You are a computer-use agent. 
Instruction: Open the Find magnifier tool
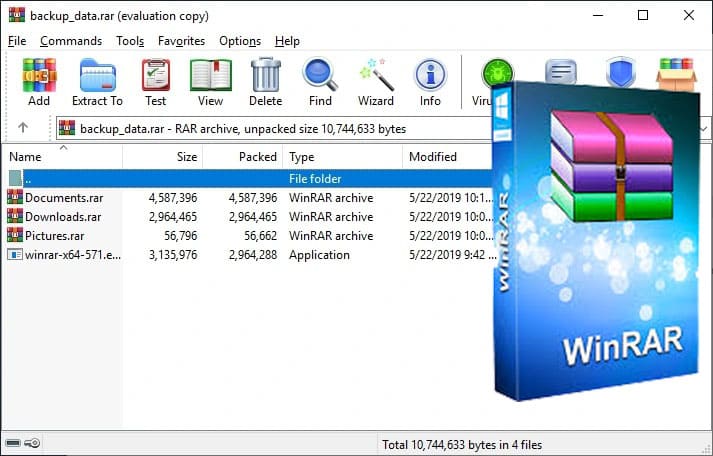pos(320,75)
